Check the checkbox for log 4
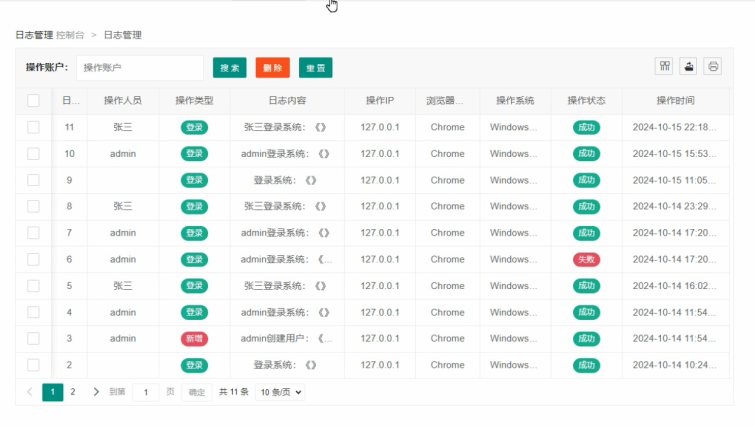The height and width of the screenshot is (430, 755). tap(33, 312)
